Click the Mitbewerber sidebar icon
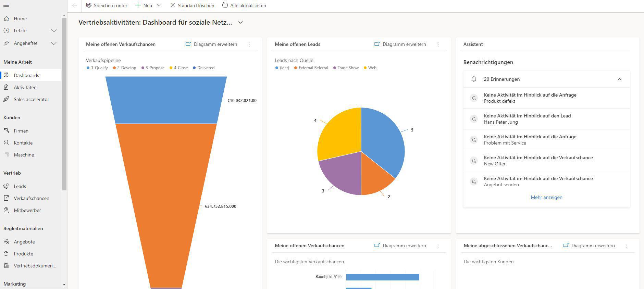The height and width of the screenshot is (289, 644). point(6,210)
